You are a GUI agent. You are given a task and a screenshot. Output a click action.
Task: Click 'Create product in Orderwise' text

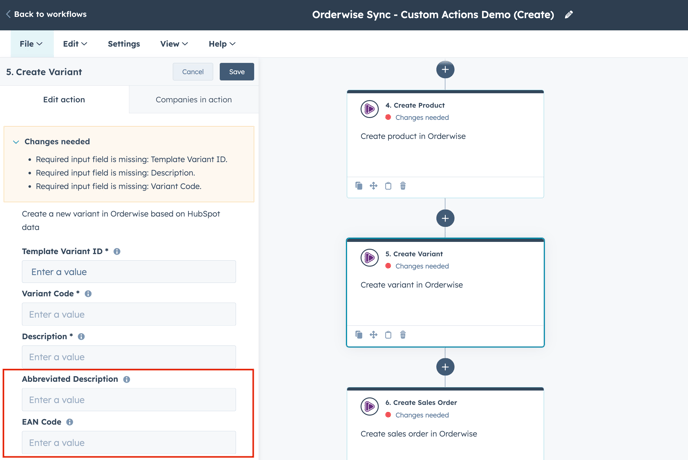pyautogui.click(x=413, y=136)
